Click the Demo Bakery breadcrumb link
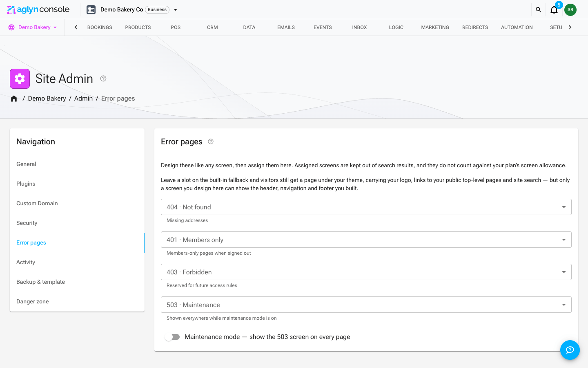 (x=47, y=99)
